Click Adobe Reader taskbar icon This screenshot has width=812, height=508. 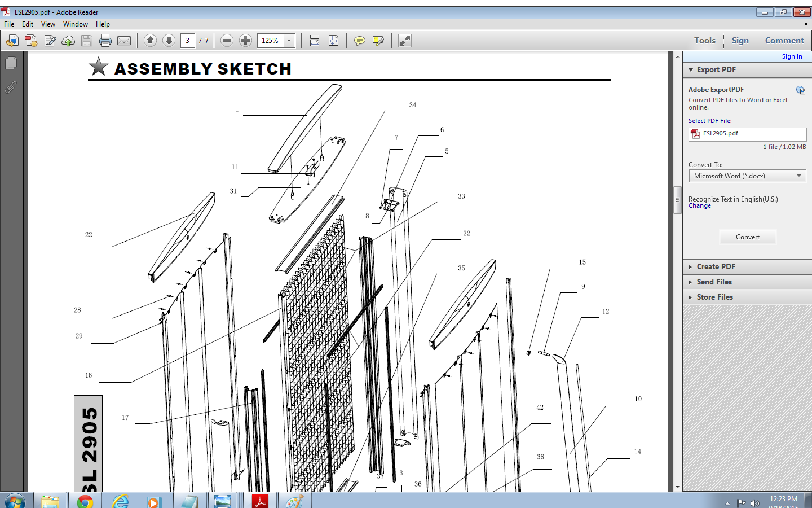coord(259,501)
